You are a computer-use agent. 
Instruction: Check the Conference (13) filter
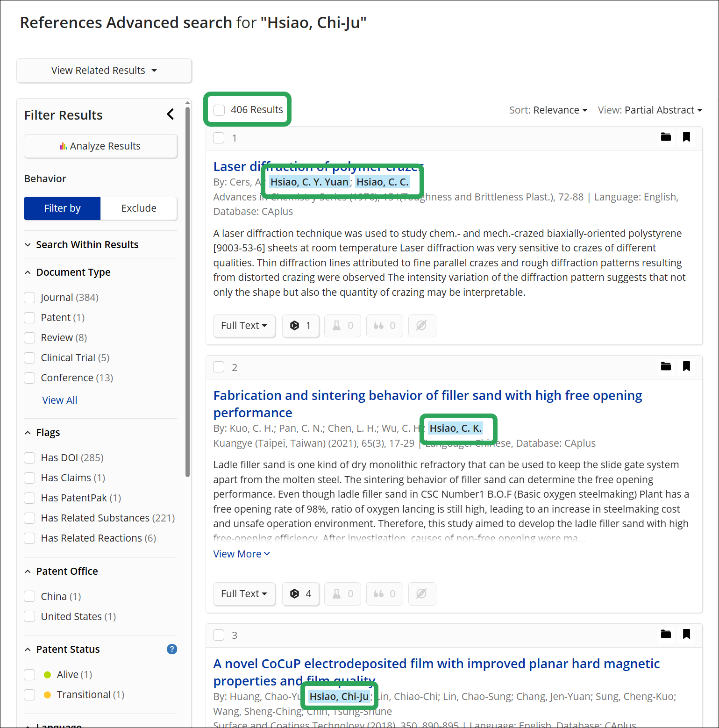click(x=29, y=378)
